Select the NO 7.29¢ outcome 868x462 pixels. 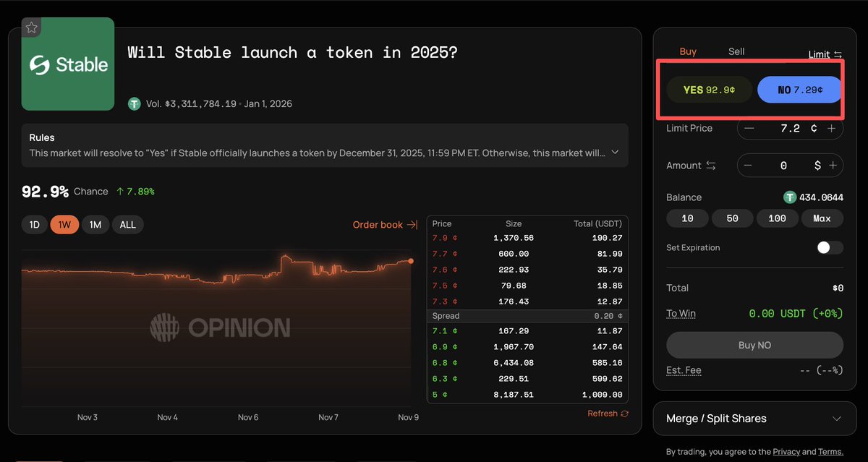(799, 90)
